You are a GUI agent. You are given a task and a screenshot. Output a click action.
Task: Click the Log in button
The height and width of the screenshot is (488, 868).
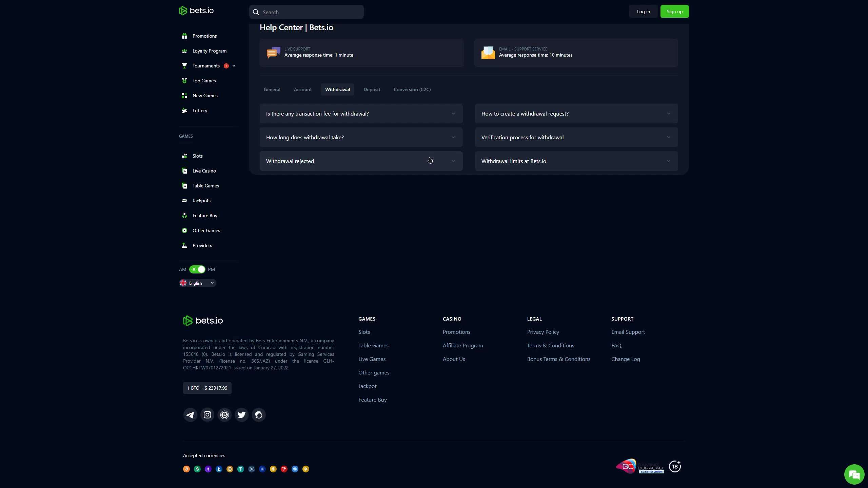point(643,12)
